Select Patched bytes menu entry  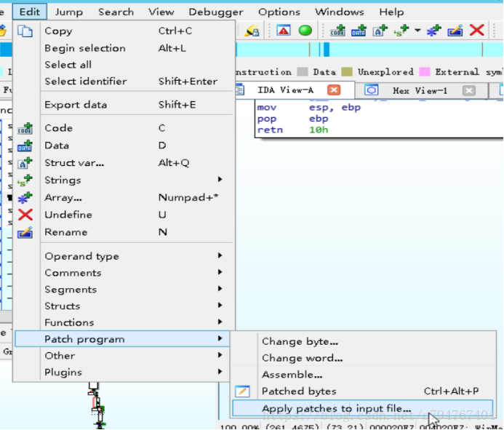pos(299,391)
